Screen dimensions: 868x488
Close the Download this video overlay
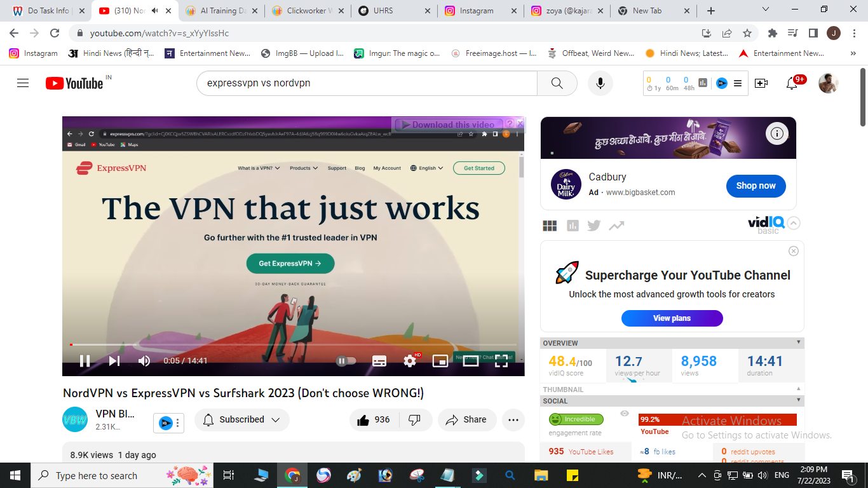520,123
